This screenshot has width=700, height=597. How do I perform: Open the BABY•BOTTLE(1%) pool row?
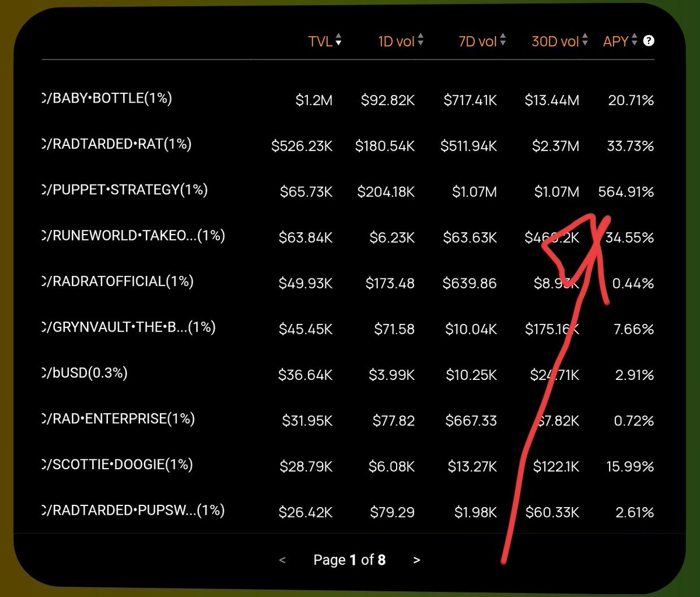click(348, 100)
